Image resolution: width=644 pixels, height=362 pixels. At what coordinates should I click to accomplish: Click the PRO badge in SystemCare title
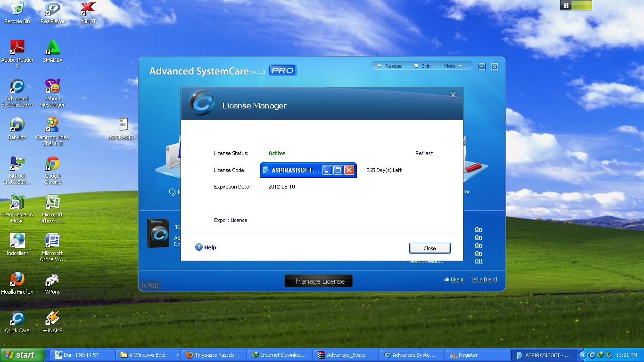pyautogui.click(x=282, y=71)
